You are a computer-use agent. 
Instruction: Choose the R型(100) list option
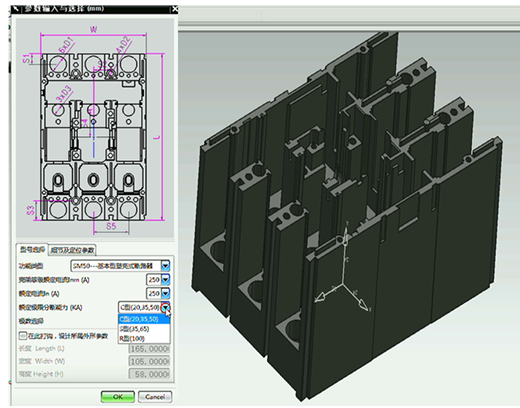pyautogui.click(x=144, y=338)
